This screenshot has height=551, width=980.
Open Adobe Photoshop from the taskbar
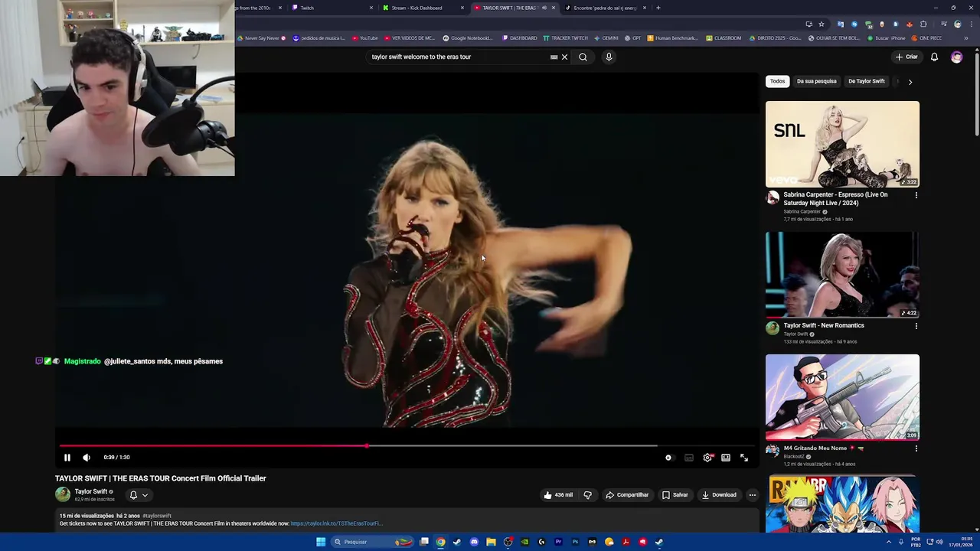(575, 542)
